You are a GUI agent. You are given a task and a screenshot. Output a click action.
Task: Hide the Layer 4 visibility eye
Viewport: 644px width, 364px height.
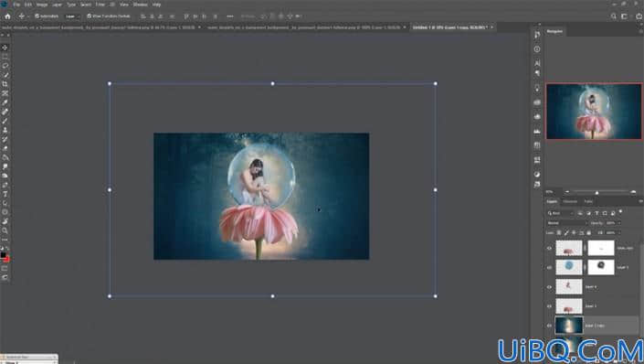tap(549, 287)
